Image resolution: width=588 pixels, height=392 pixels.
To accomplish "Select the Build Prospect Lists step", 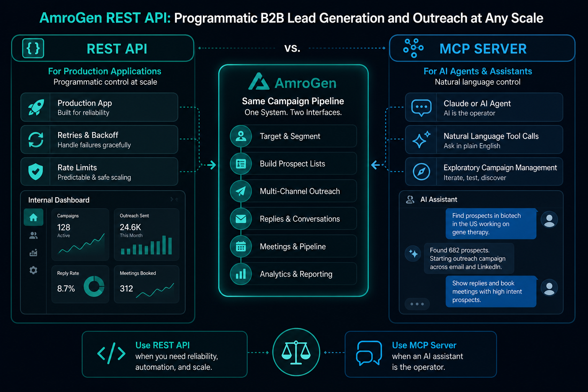I will 293,164.
